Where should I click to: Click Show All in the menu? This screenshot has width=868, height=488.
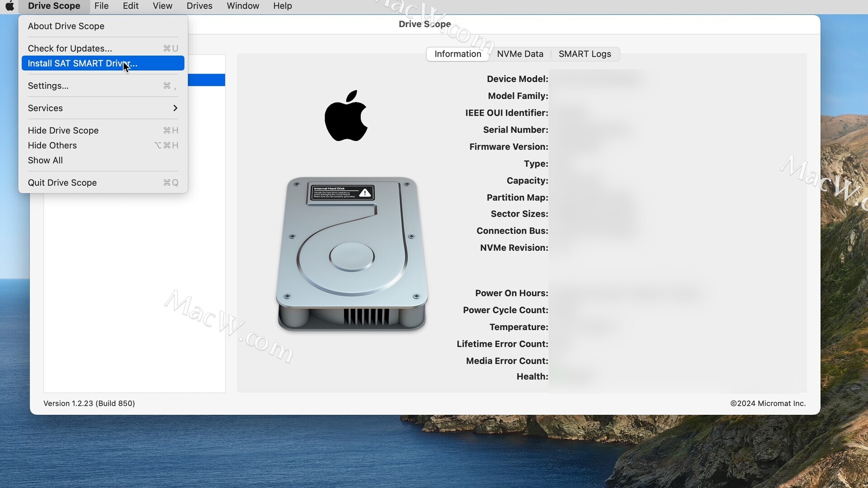[x=45, y=160]
